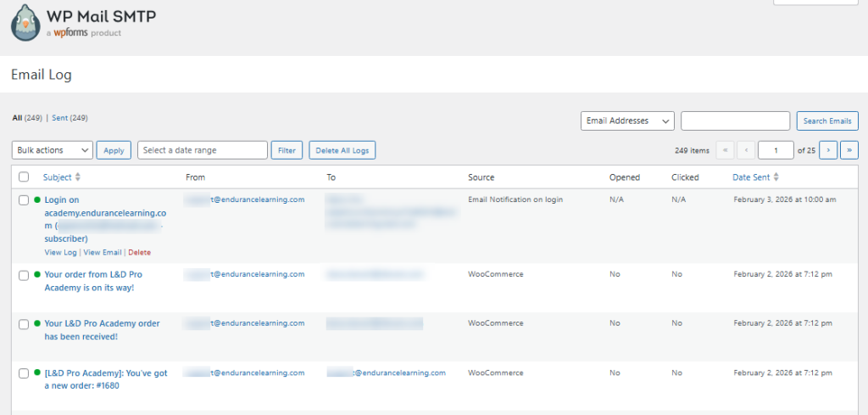Click green status dot for 'on its way' email
868x415 pixels.
tap(37, 274)
